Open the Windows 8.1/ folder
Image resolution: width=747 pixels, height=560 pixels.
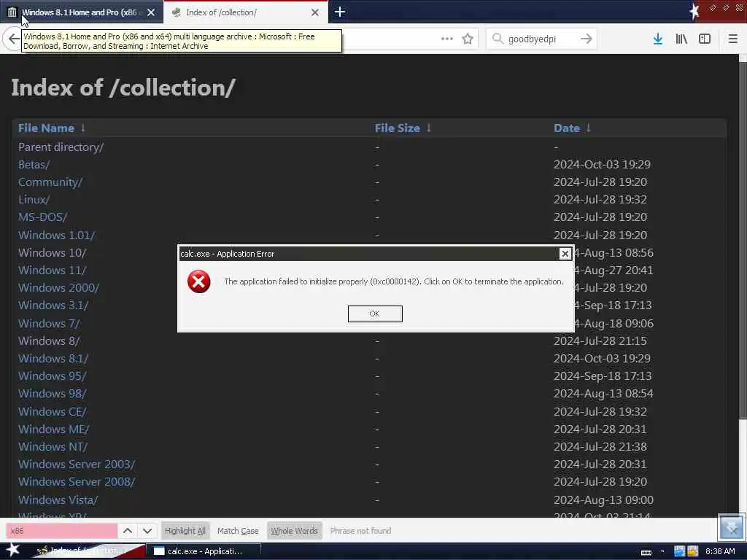(53, 359)
